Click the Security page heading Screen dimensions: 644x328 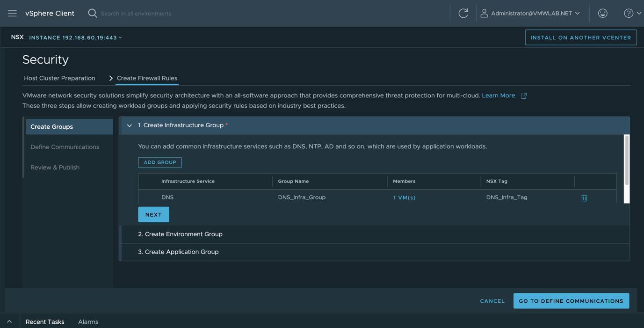click(x=45, y=59)
